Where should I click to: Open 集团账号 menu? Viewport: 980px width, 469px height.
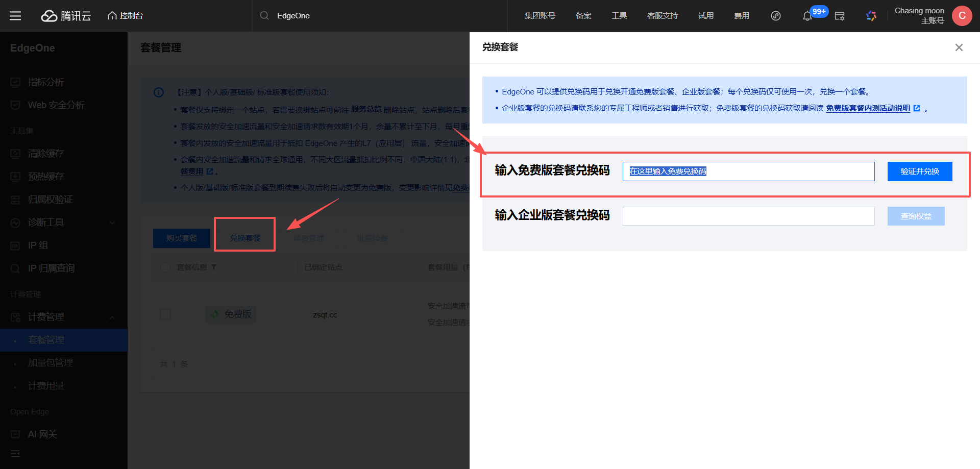point(540,16)
